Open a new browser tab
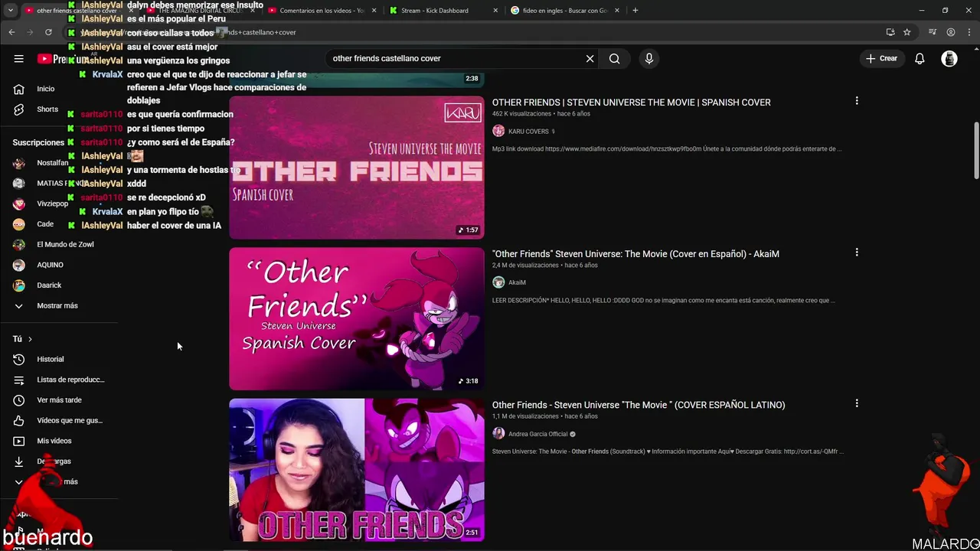 tap(635, 11)
